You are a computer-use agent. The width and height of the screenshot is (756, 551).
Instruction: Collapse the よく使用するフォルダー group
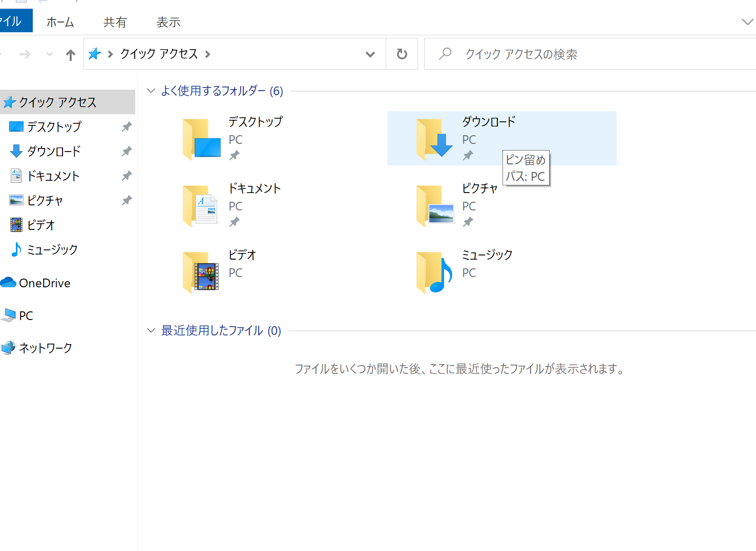pos(151,91)
